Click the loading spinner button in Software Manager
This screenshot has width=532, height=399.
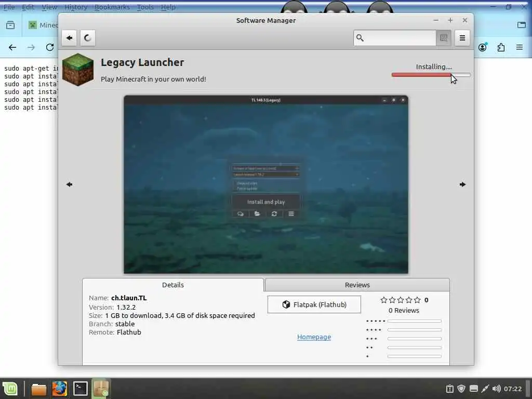[87, 37]
